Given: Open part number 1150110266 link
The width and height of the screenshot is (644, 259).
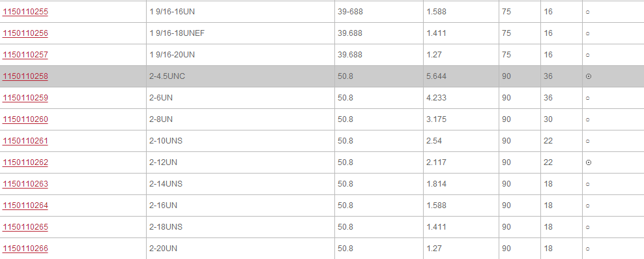Looking at the screenshot, I should (25, 249).
